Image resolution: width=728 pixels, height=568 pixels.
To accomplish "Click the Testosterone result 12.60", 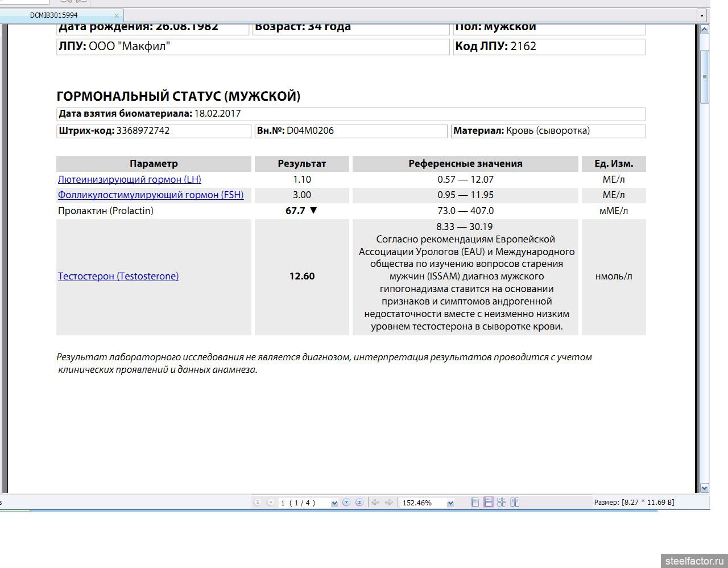I will [301, 276].
